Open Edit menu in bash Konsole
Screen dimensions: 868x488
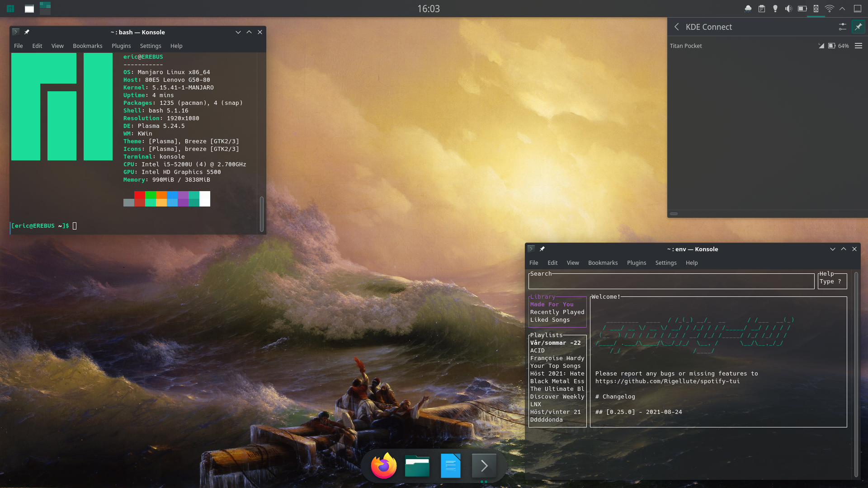click(37, 46)
